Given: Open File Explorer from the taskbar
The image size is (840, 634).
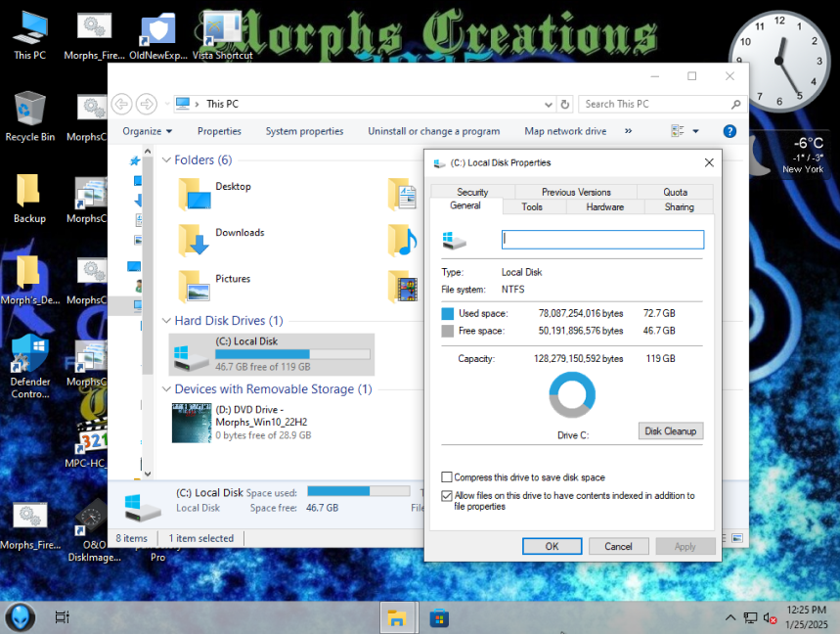Looking at the screenshot, I should (x=397, y=618).
